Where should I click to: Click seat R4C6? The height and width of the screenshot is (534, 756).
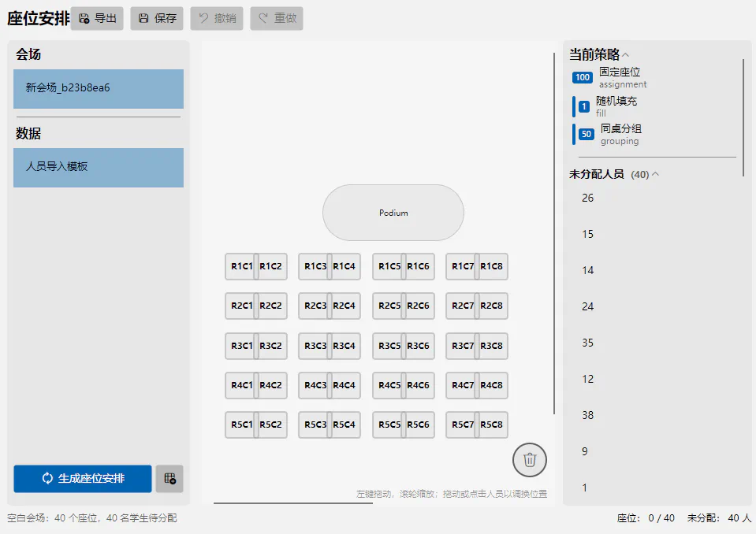[419, 385]
